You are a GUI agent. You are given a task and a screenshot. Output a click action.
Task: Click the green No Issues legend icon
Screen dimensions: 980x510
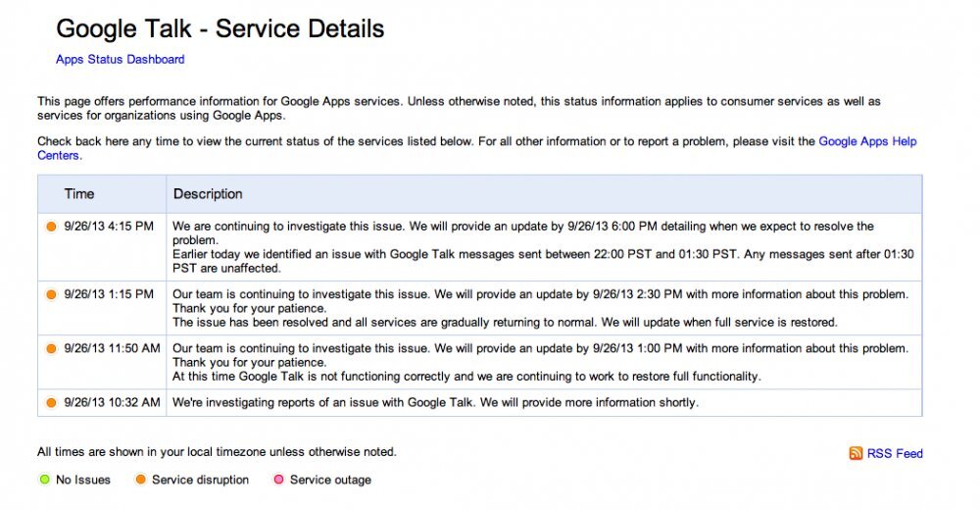(x=44, y=480)
